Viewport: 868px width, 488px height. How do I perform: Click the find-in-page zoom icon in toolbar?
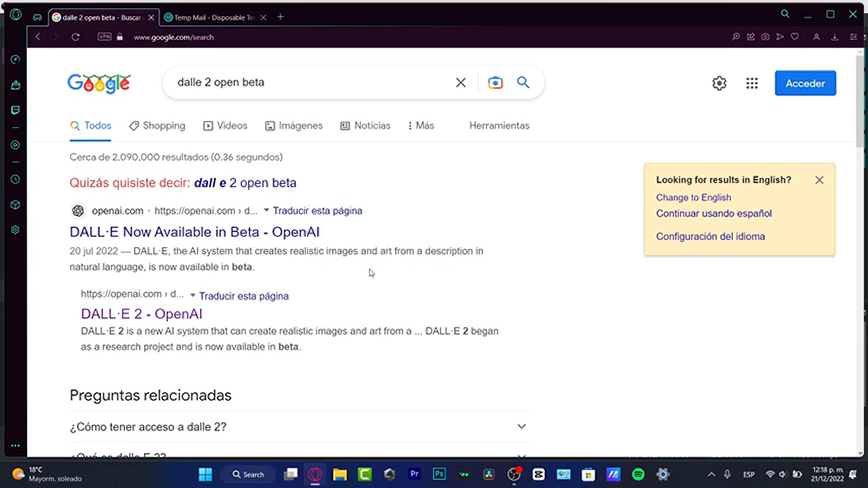736,37
